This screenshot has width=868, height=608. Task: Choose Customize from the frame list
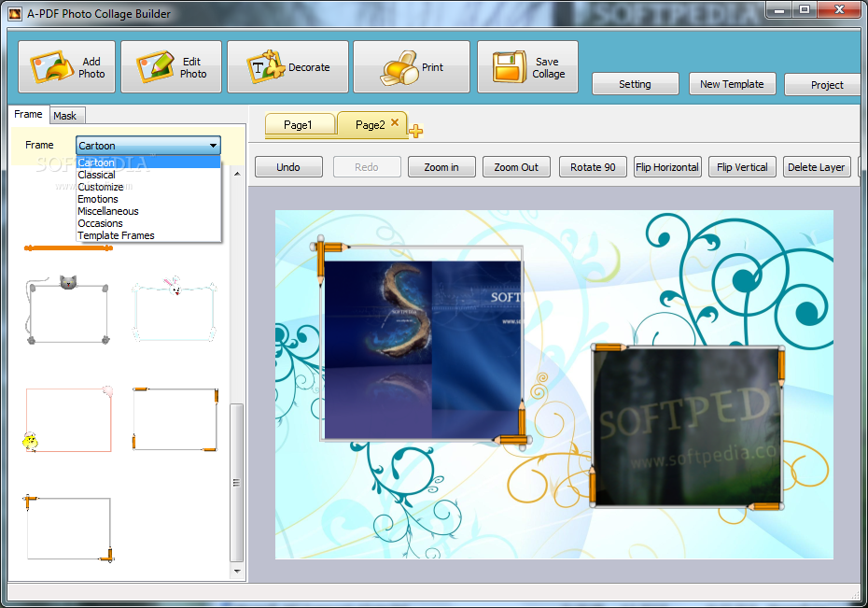[x=147, y=187]
